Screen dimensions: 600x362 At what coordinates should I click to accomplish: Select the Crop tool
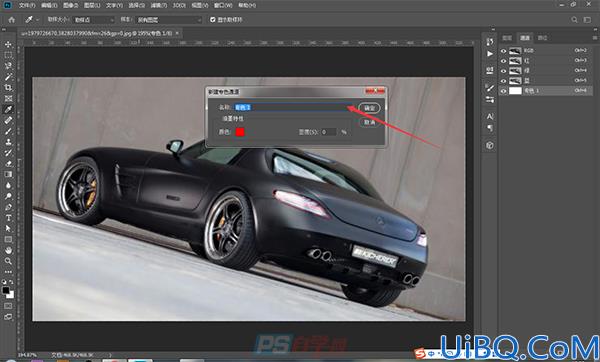(8, 88)
